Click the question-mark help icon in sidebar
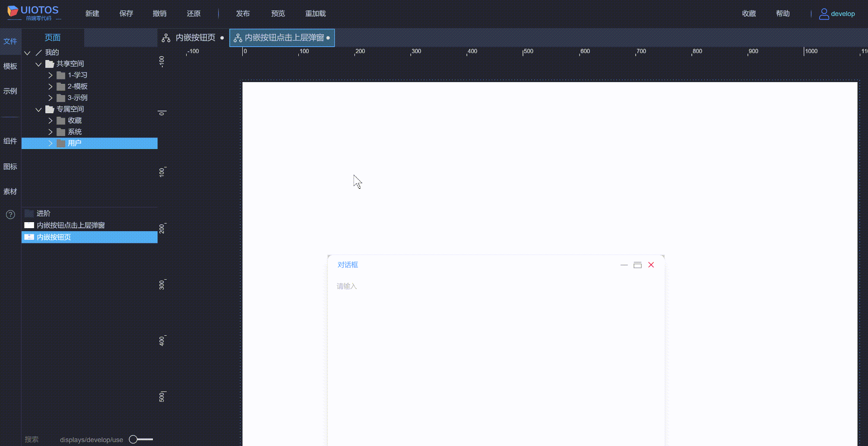The image size is (868, 446). click(x=10, y=214)
